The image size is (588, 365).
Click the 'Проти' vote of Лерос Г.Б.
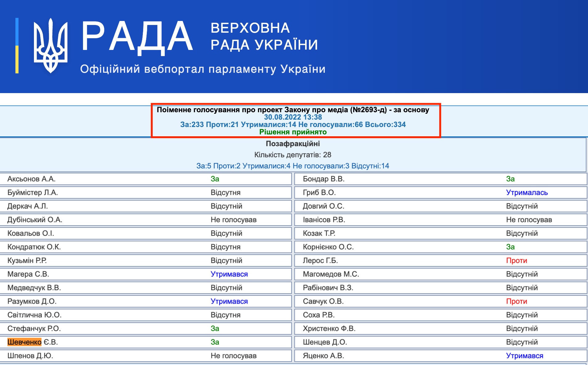click(x=517, y=260)
